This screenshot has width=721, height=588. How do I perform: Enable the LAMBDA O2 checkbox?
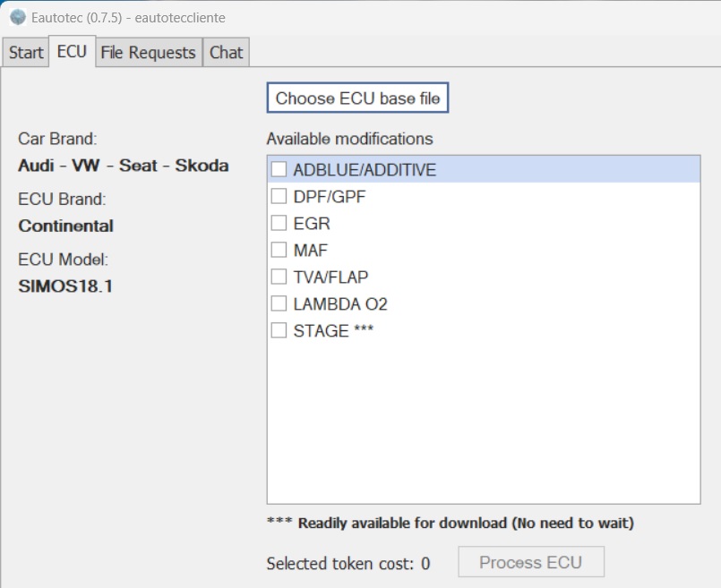(x=279, y=303)
